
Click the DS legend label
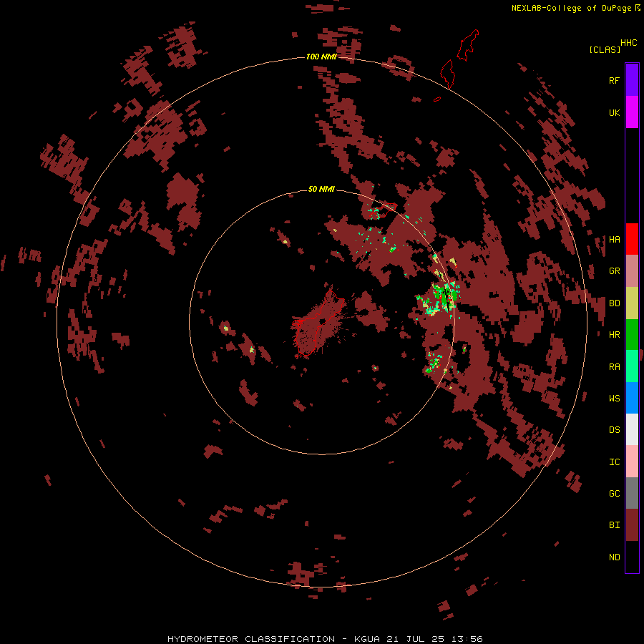point(614,430)
